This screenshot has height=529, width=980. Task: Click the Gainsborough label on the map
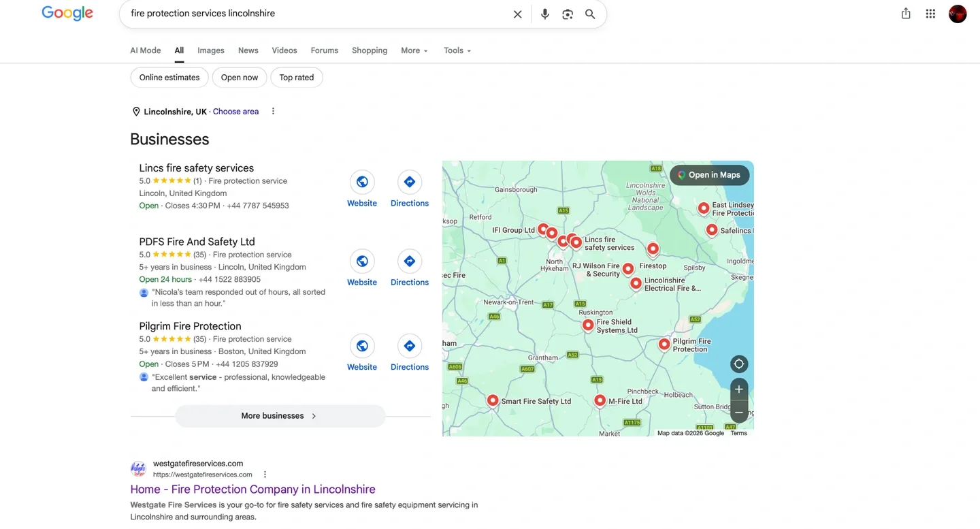pyautogui.click(x=516, y=190)
